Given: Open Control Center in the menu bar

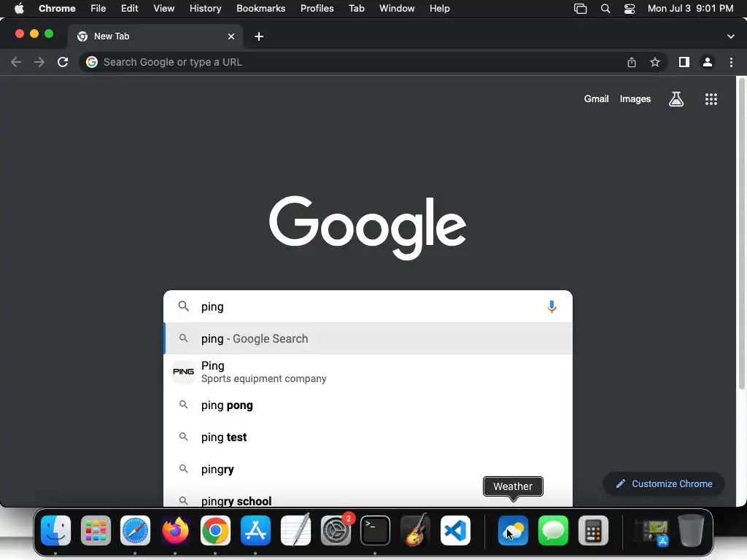Looking at the screenshot, I should tap(630, 9).
